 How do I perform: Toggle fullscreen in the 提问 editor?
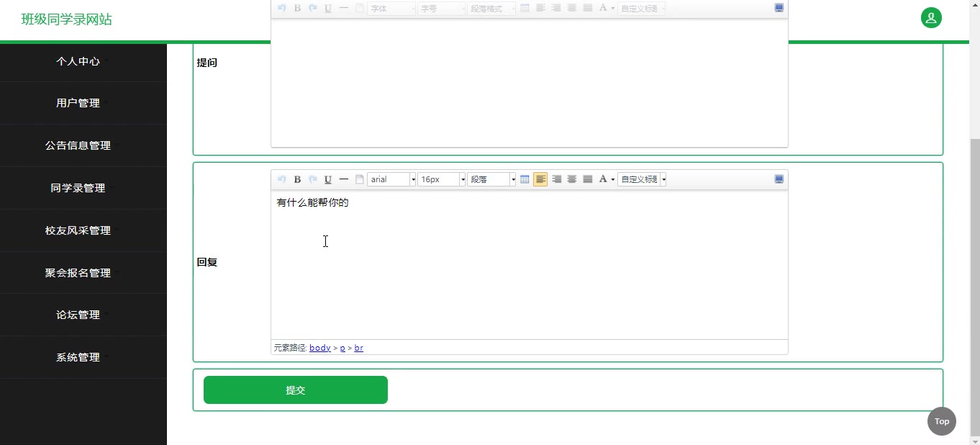point(779,8)
